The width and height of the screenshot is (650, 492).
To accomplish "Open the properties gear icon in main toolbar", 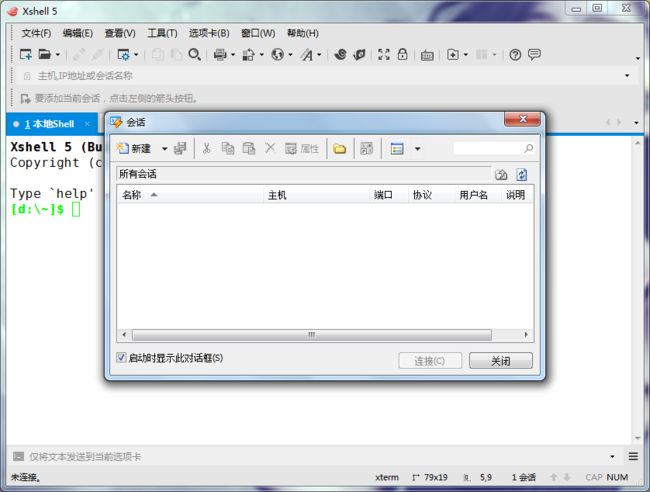I will 124,54.
